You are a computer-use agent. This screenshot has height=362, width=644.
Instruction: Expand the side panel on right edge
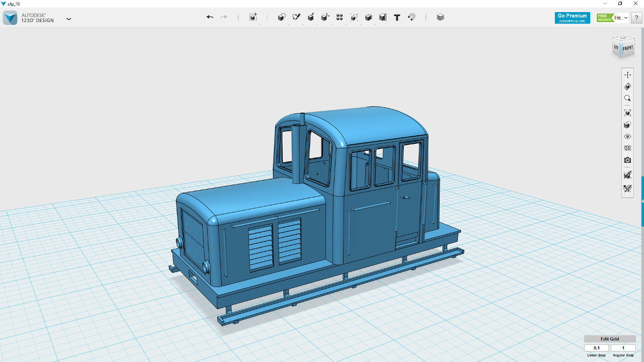point(642,201)
